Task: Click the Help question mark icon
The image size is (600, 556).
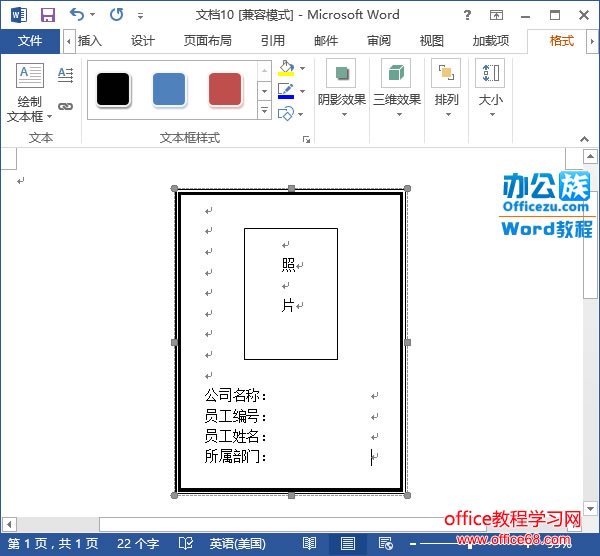Action: pos(467,15)
